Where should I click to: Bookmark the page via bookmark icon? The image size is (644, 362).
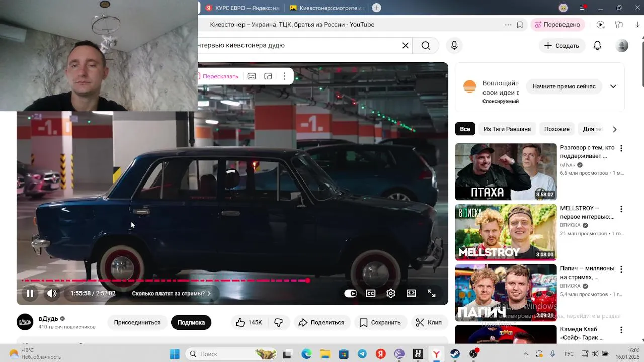coord(520,25)
